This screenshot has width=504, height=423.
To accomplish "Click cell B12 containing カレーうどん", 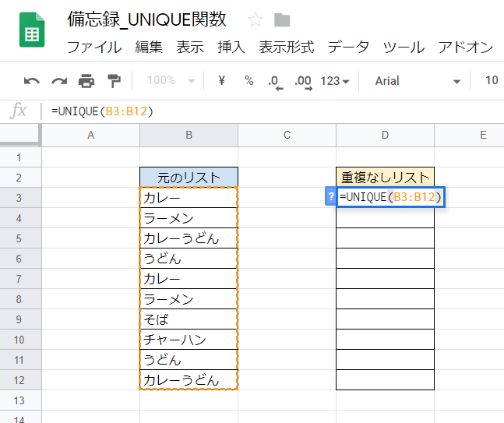I will click(189, 380).
